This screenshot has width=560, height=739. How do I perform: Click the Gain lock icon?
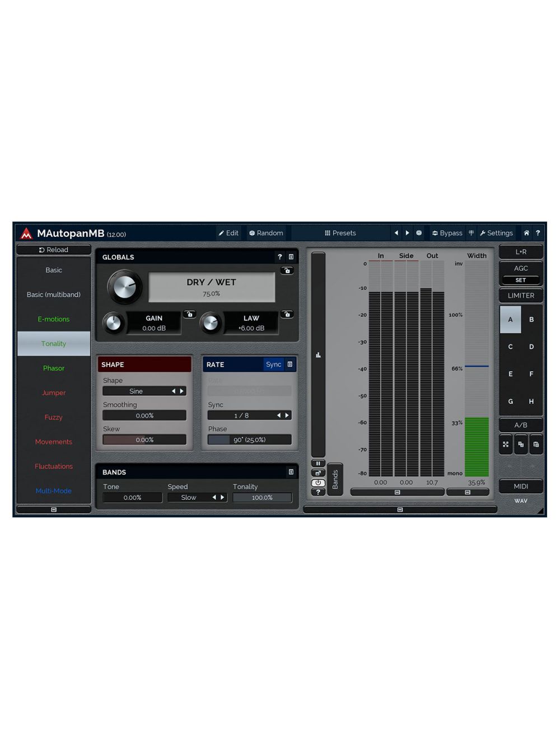click(x=189, y=314)
